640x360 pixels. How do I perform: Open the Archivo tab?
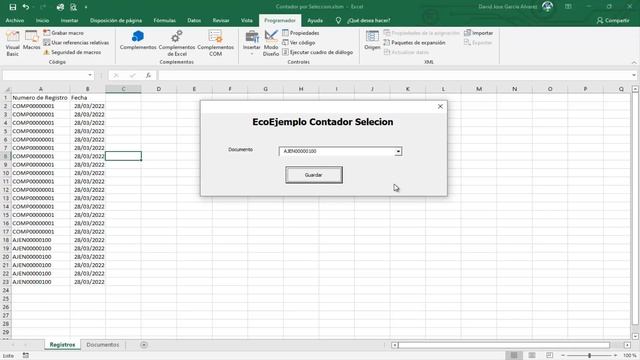tap(15, 20)
